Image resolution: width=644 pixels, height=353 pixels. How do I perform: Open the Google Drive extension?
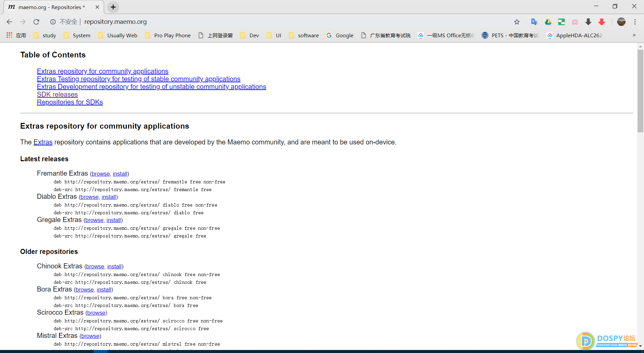pyautogui.click(x=548, y=22)
